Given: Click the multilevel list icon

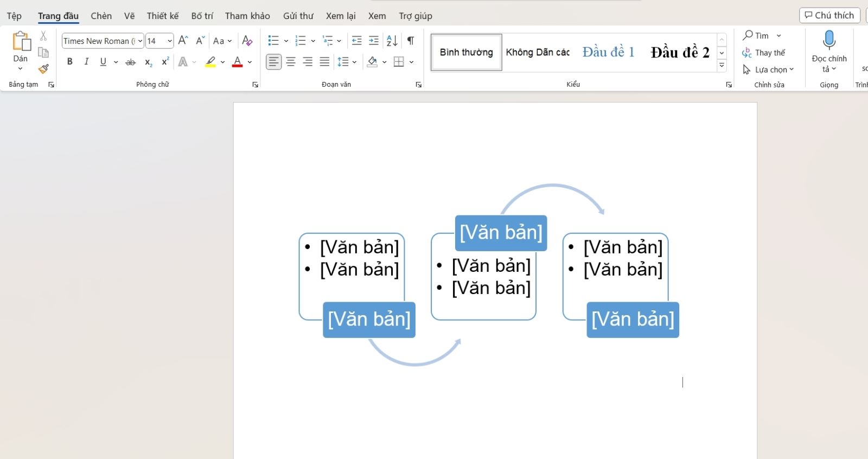Looking at the screenshot, I should [328, 41].
